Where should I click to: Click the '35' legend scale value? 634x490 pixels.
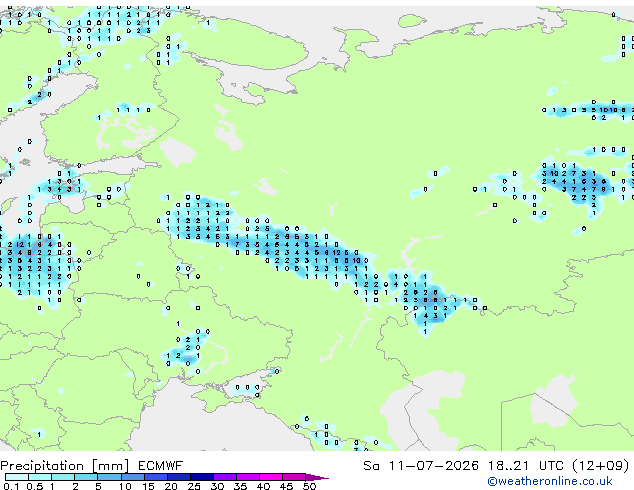(240, 486)
